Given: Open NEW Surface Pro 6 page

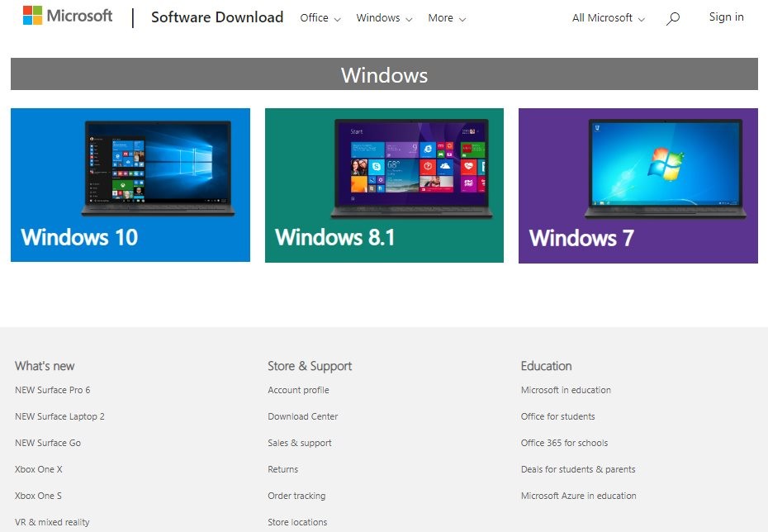Looking at the screenshot, I should tap(53, 390).
